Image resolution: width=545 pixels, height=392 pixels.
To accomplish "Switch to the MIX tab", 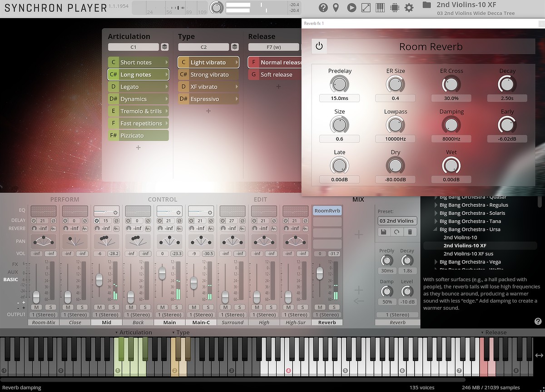I will click(359, 199).
